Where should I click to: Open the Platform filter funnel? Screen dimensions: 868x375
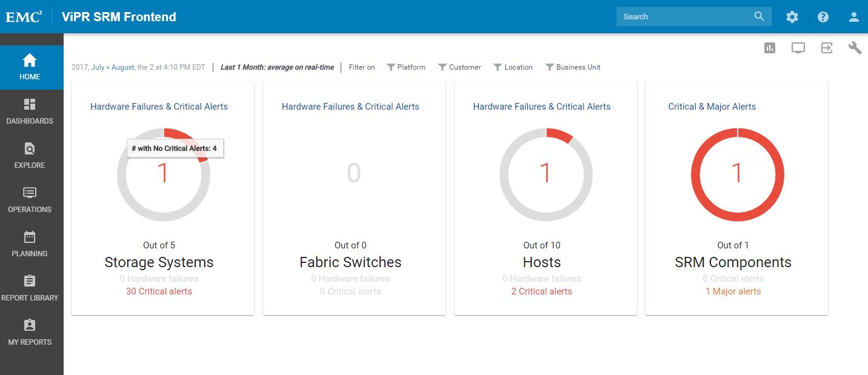coord(391,67)
